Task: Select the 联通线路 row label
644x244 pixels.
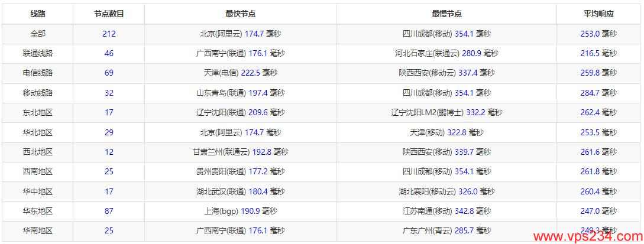Action: [38, 53]
